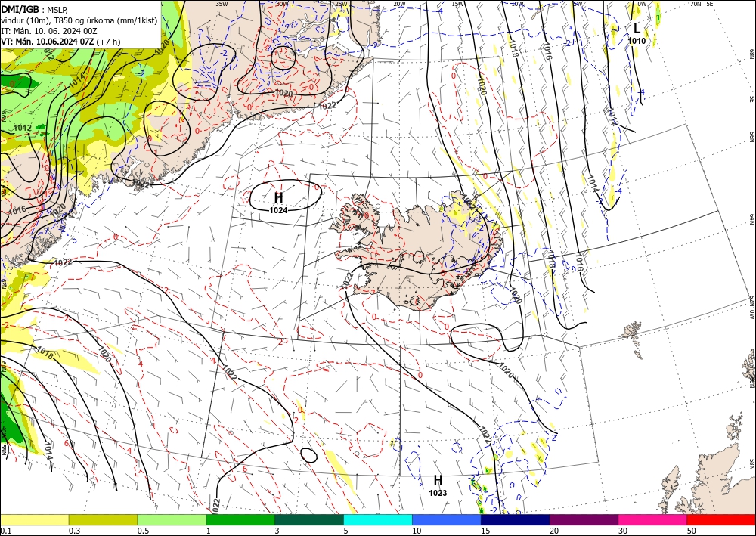Select the light green 0.5–1 legend swatch
The width and height of the screenshot is (756, 536).
[x=172, y=519]
